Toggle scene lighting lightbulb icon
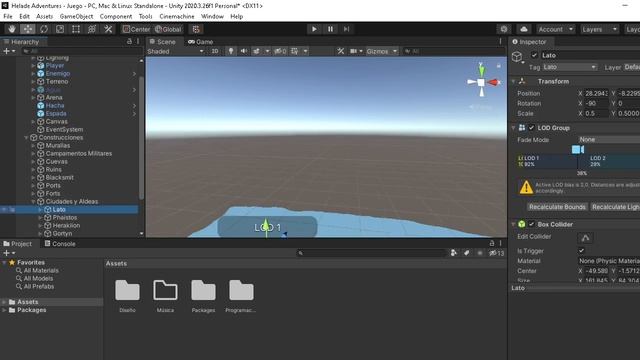Image resolution: width=640 pixels, height=360 pixels. point(231,51)
